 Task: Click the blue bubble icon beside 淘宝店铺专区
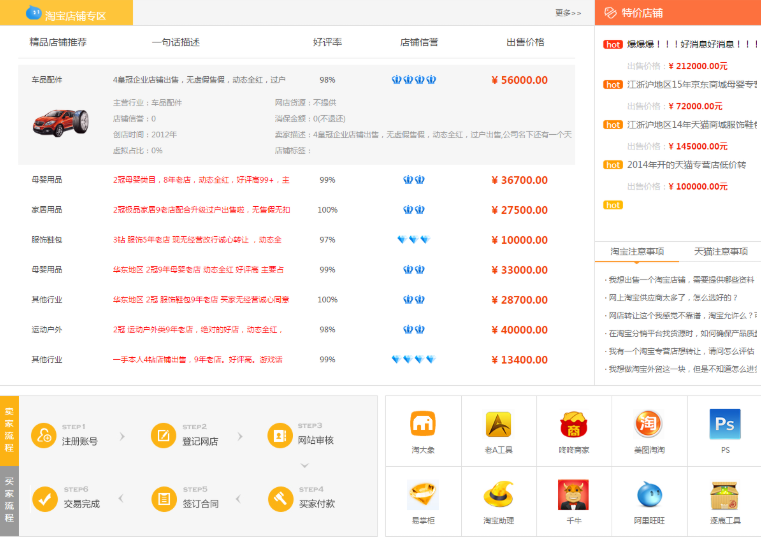pos(33,12)
